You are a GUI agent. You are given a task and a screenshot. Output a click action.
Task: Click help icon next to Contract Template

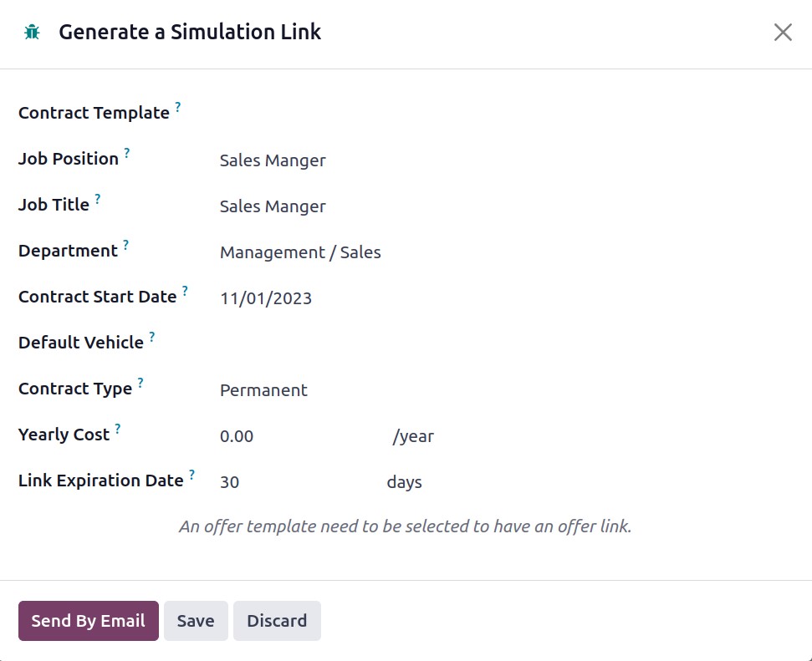177,107
